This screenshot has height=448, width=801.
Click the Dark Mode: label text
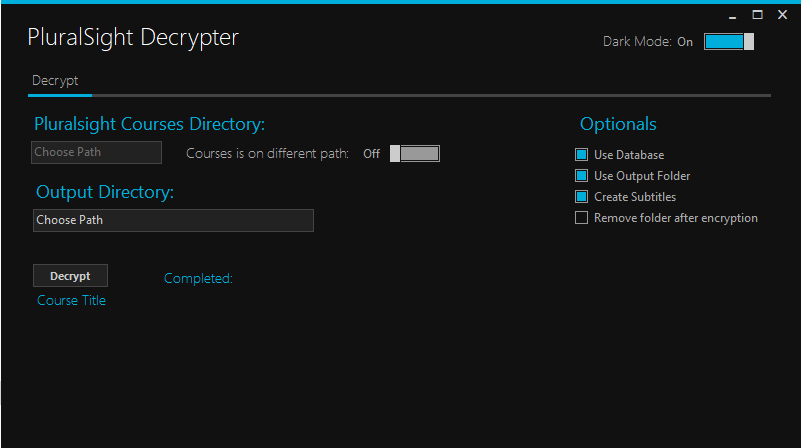637,41
